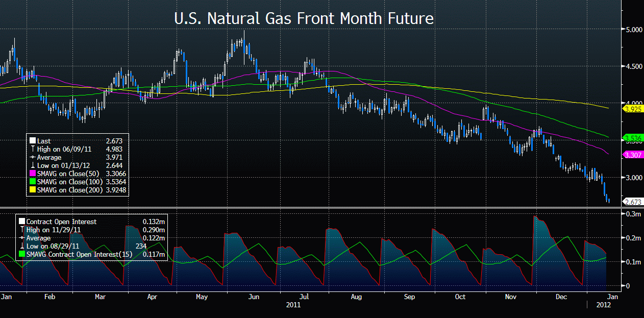Viewport: 644px width, 318px height.
Task: Click the magenta SMAVG on Close(50) legend swatch
Action: point(33,174)
